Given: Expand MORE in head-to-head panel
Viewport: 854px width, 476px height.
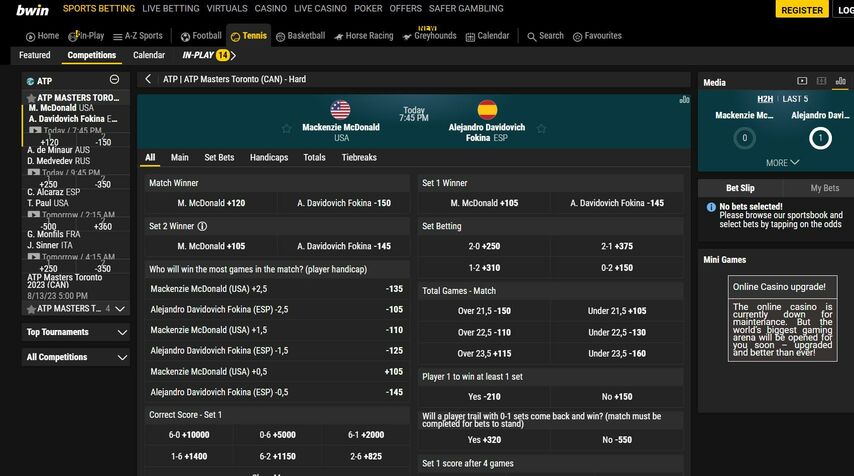Looking at the screenshot, I should tap(782, 163).
